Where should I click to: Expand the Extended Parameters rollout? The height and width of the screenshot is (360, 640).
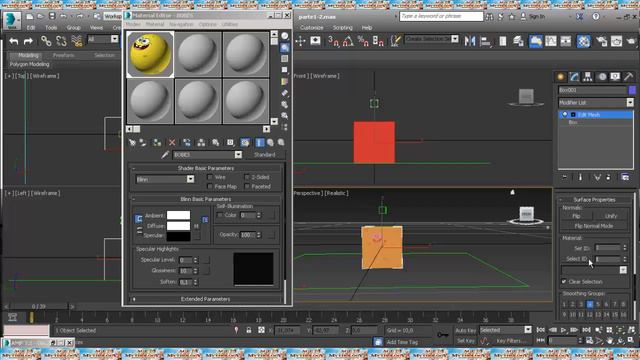(205, 299)
